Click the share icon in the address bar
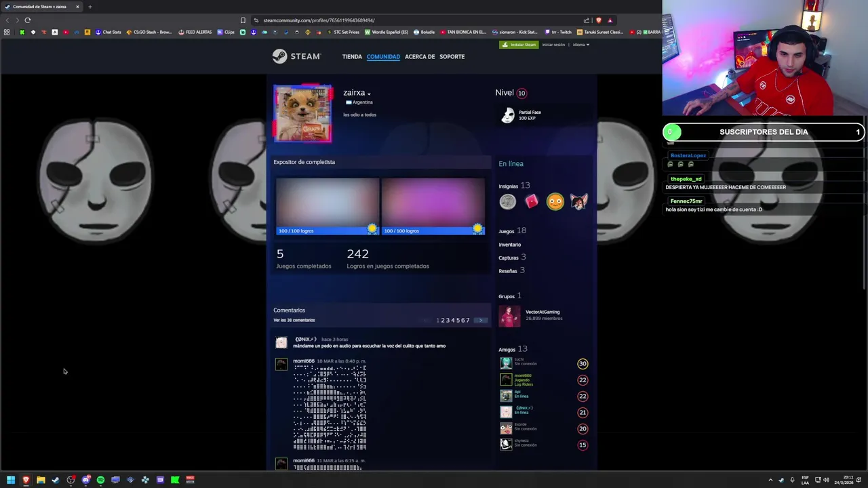 [586, 20]
